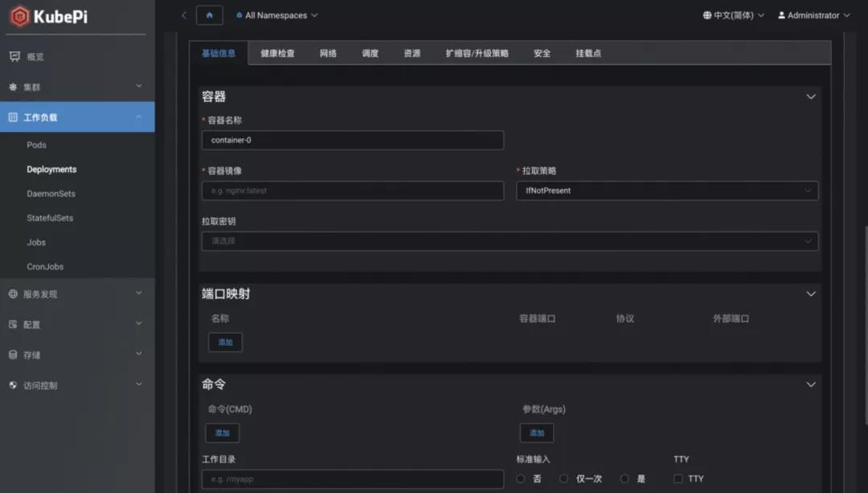Image resolution: width=868 pixels, height=493 pixels.
Task: Click the 工作负载 workload sidebar icon
Action: tap(14, 117)
